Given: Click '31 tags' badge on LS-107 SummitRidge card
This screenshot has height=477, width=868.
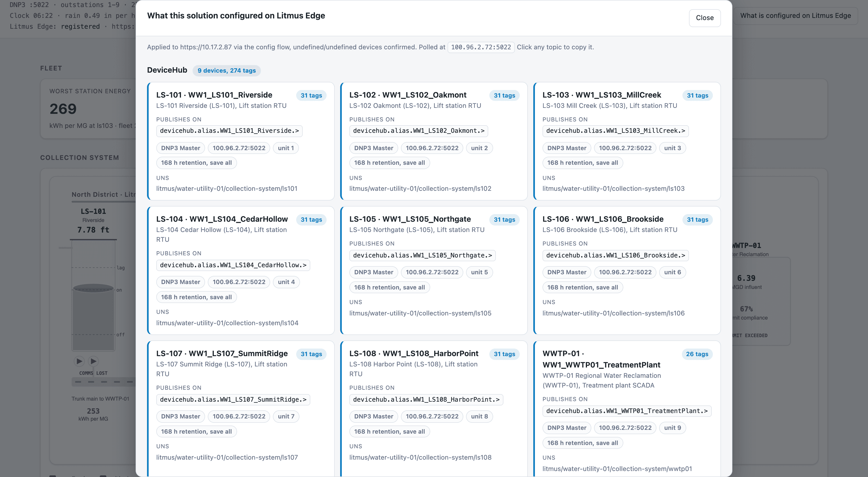Looking at the screenshot, I should click(311, 354).
